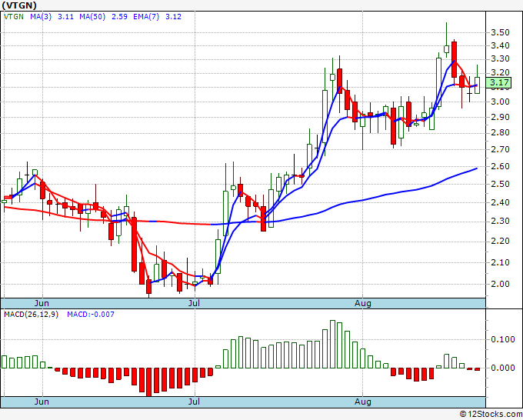The width and height of the screenshot is (523, 420).
Task: Click the MA(50) line end near 2.60
Action: click(x=476, y=168)
